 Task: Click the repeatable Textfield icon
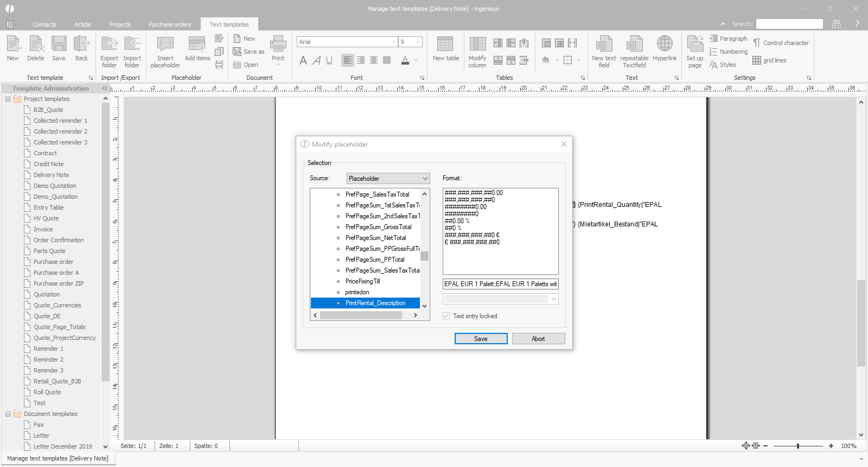point(634,45)
